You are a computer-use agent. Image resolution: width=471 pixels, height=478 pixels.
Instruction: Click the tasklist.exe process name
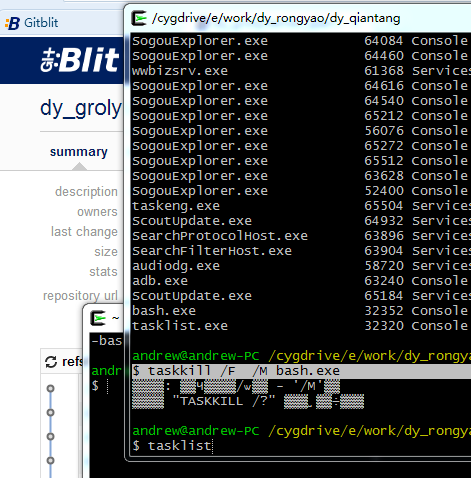[180, 326]
